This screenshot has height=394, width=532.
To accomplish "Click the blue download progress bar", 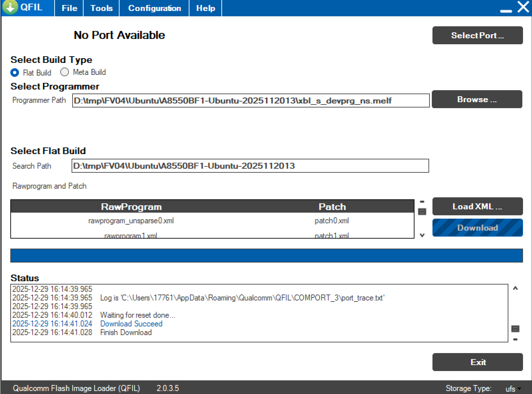I will pos(266,256).
